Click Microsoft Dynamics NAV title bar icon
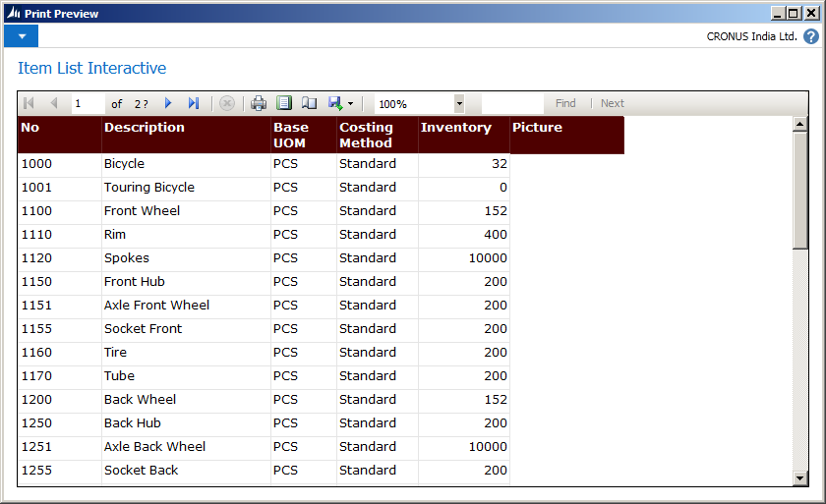 (14, 13)
